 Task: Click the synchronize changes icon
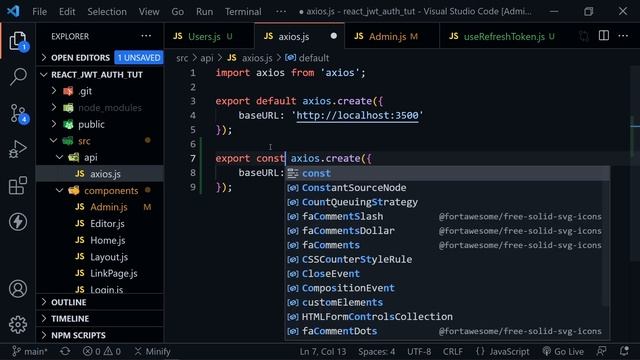[65, 351]
